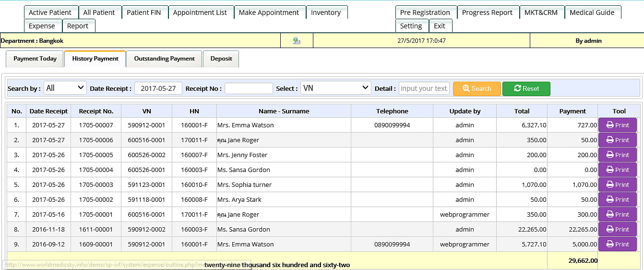
Task: Print receipt 1705-00002 for Arya Stark
Action: tap(617, 199)
